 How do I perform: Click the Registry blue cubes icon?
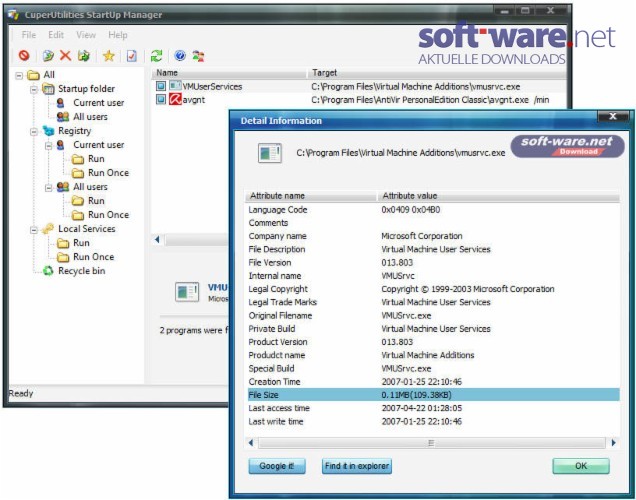click(x=48, y=131)
